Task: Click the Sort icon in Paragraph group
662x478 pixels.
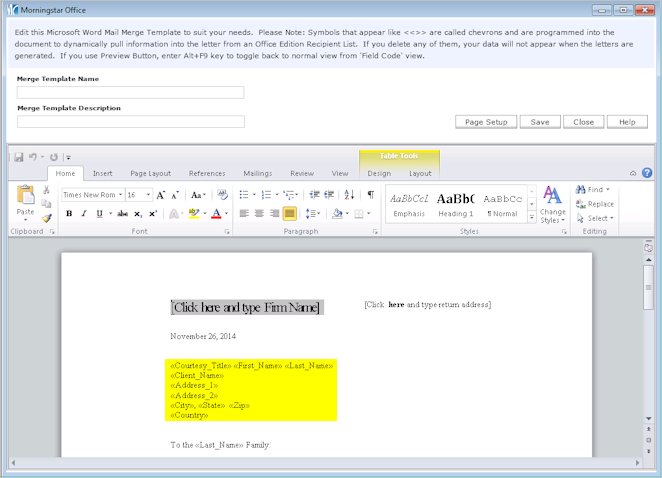Action: pyautogui.click(x=351, y=194)
